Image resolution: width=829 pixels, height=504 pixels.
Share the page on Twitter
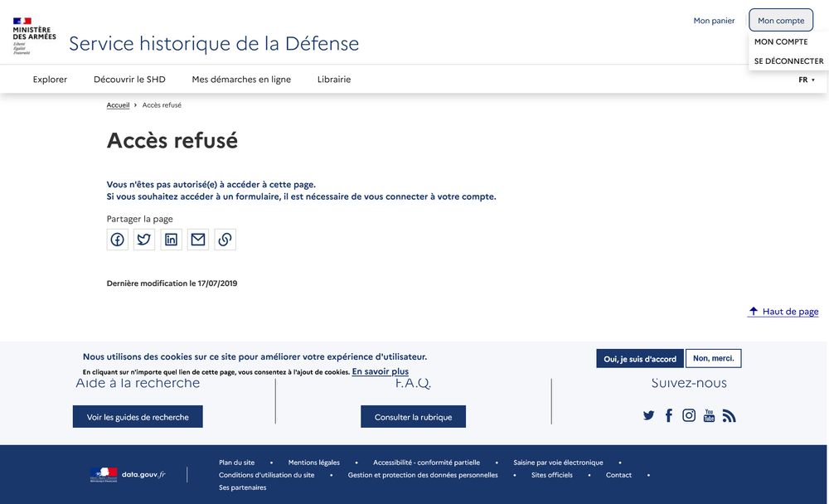point(143,239)
